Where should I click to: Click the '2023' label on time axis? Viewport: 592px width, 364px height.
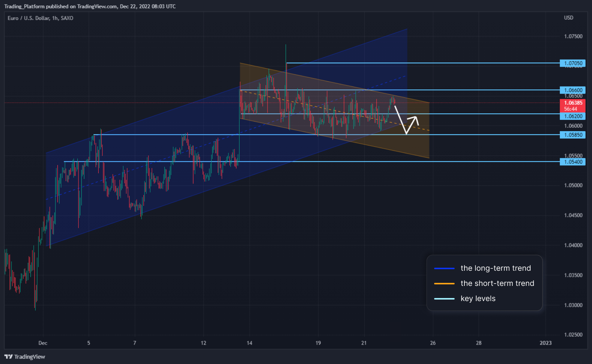click(x=546, y=343)
